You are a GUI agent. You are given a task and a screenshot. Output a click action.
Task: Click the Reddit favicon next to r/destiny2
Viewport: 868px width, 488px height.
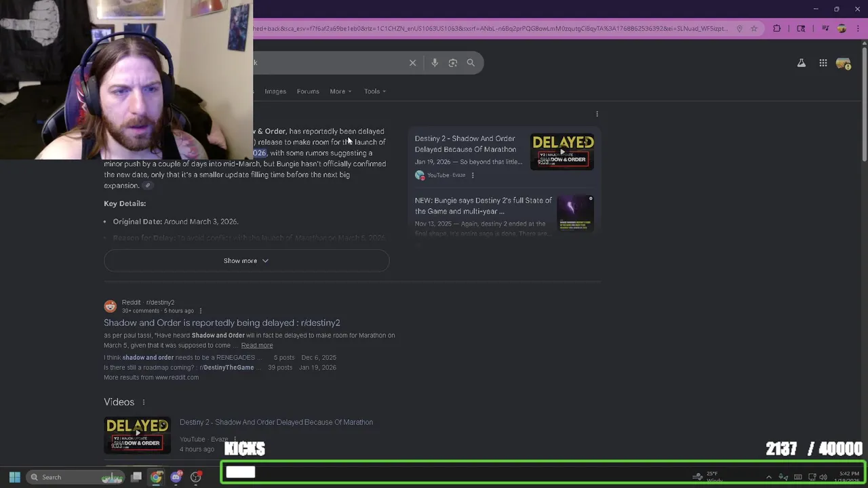coord(110,306)
